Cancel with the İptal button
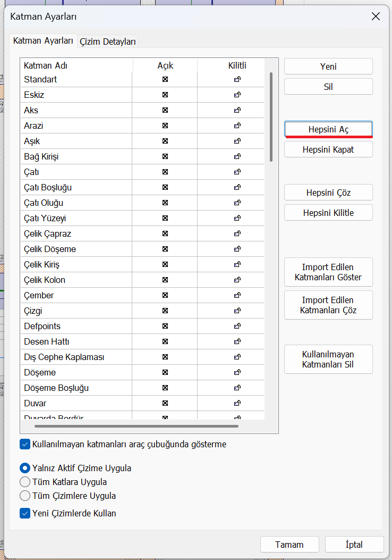This screenshot has height=560, width=392. click(x=354, y=545)
